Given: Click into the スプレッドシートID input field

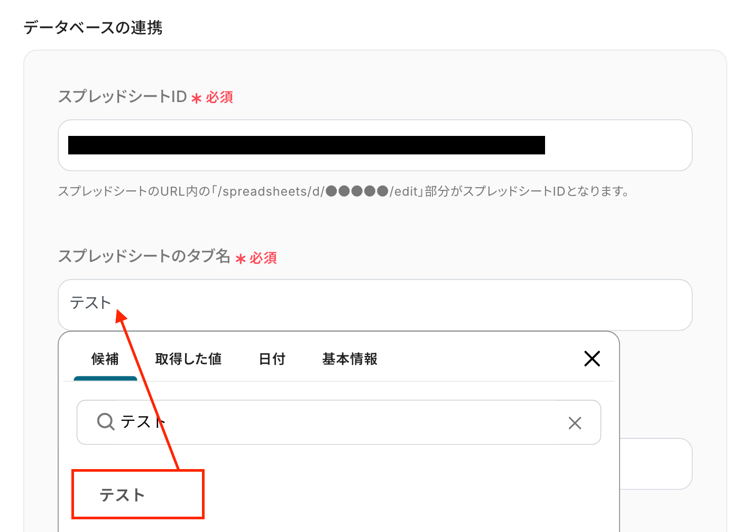Looking at the screenshot, I should [x=375, y=145].
